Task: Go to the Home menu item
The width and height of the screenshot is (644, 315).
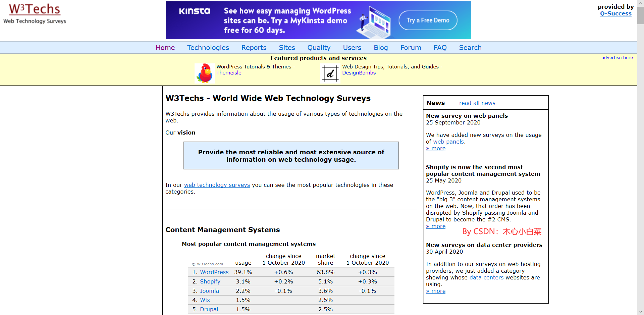Action: pyautogui.click(x=165, y=48)
